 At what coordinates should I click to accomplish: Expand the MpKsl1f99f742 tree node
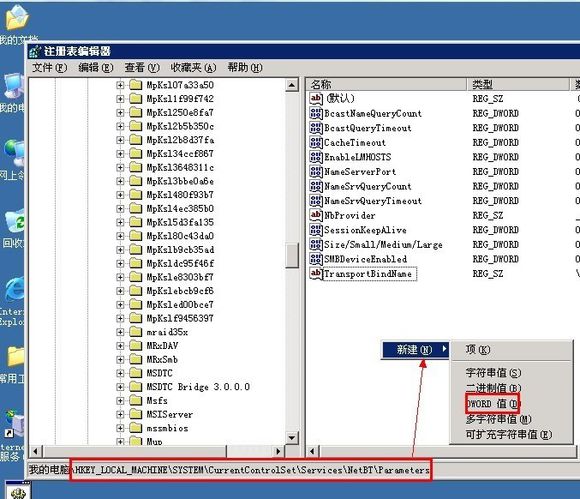click(x=120, y=99)
